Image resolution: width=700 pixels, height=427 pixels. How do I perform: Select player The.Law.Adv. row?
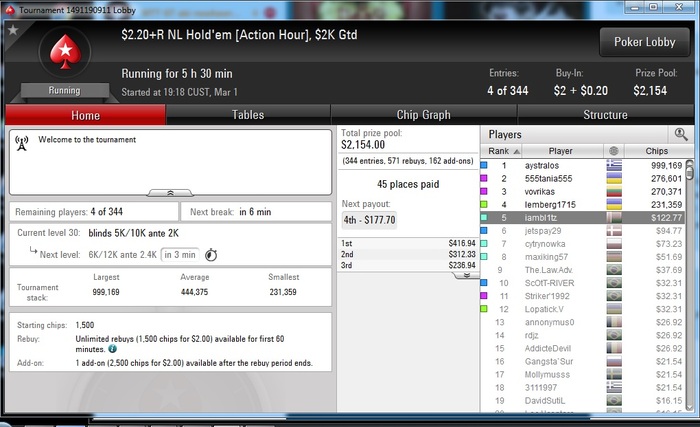pos(583,270)
